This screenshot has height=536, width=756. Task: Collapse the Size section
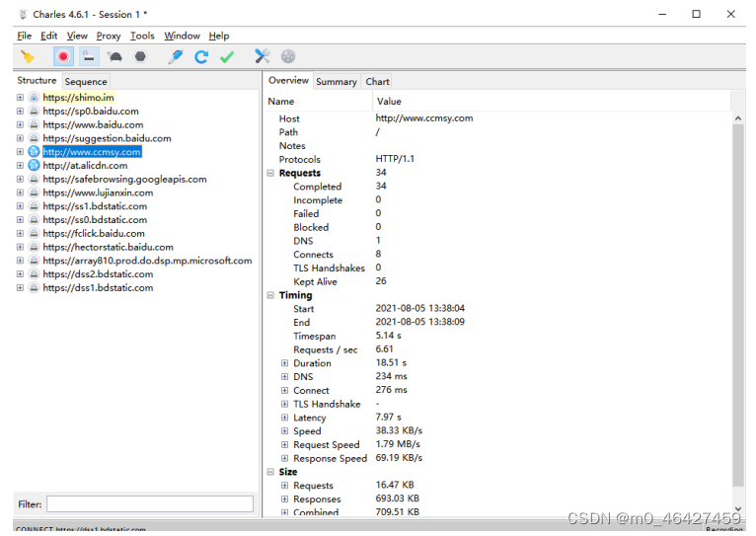pyautogui.click(x=270, y=472)
